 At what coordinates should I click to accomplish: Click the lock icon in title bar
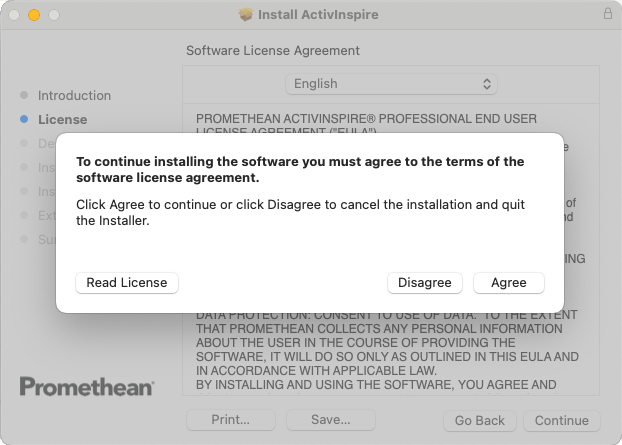608,15
